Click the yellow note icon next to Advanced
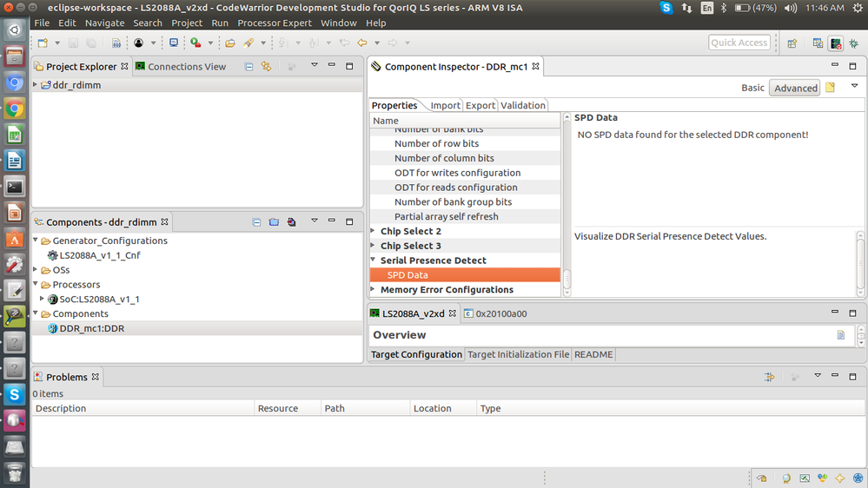The height and width of the screenshot is (488, 868). tap(831, 88)
